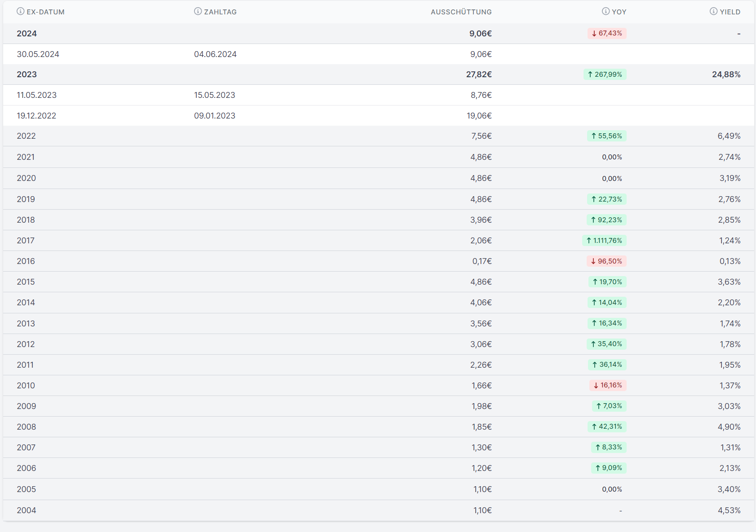Click the green 1.111,76% YoY badge
Viewport: 756px width, 532px height.
pos(604,241)
